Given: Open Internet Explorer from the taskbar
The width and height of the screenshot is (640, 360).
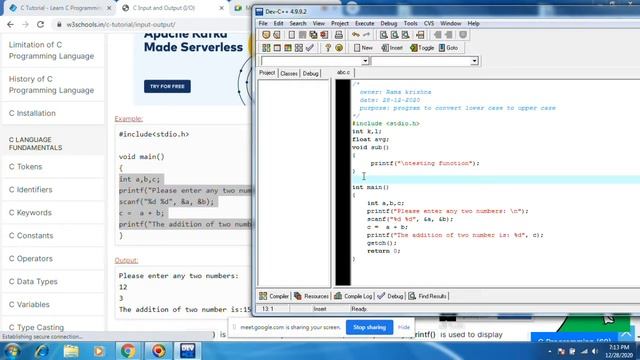Looking at the screenshot, I should click(42, 351).
